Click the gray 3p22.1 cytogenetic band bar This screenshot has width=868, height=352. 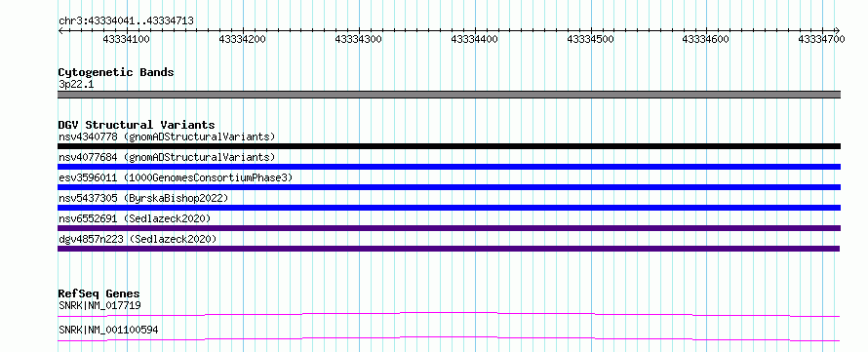[x=449, y=95]
